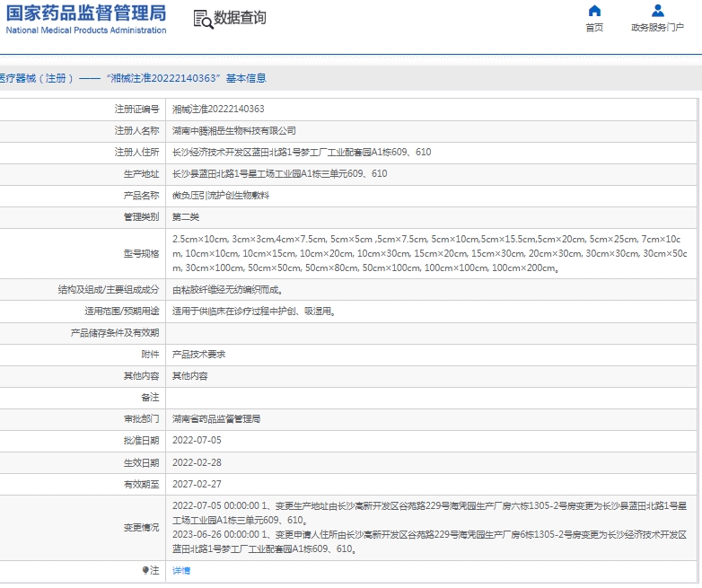Screen dimensions: 702x588
Task: Click the 附件 label
Action: pyautogui.click(x=151, y=355)
